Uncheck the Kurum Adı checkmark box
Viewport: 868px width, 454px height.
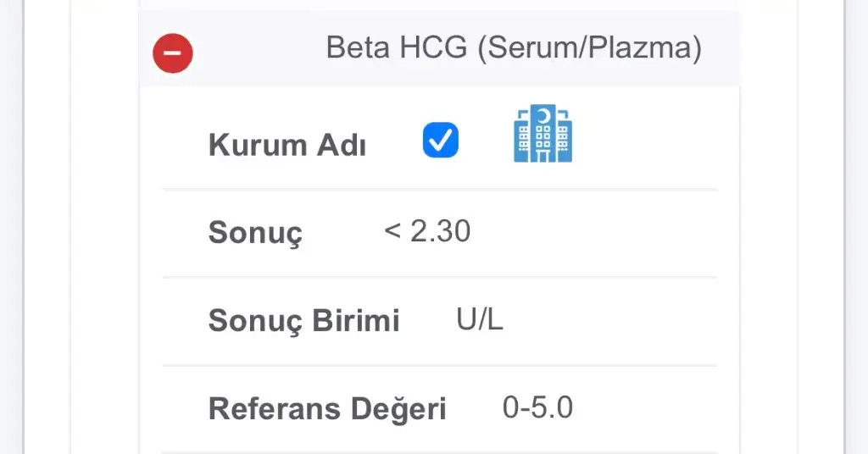441,140
